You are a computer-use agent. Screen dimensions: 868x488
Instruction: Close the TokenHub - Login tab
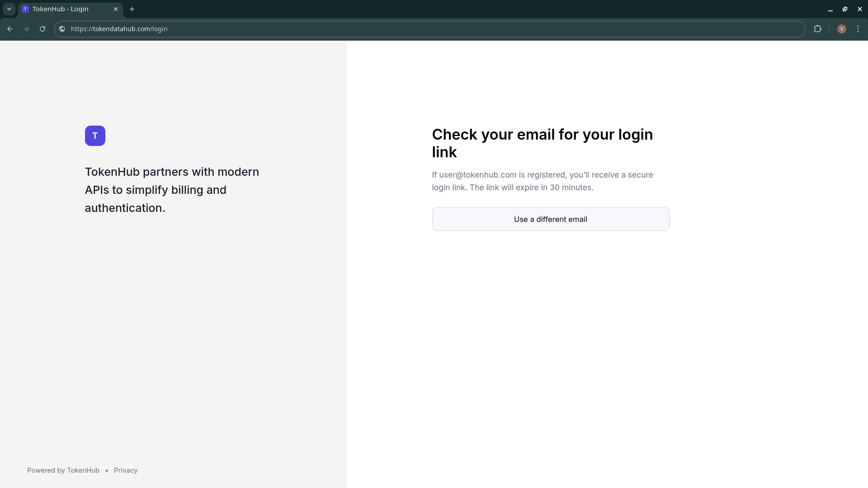click(x=116, y=9)
